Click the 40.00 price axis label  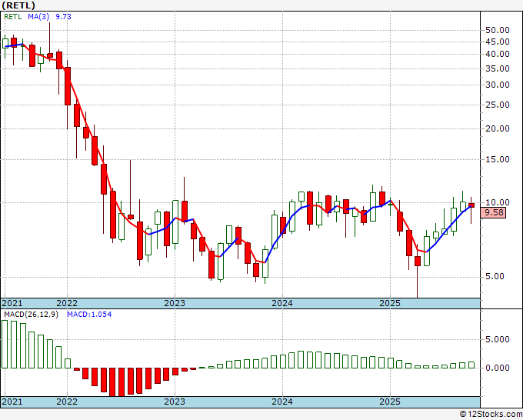click(x=498, y=54)
